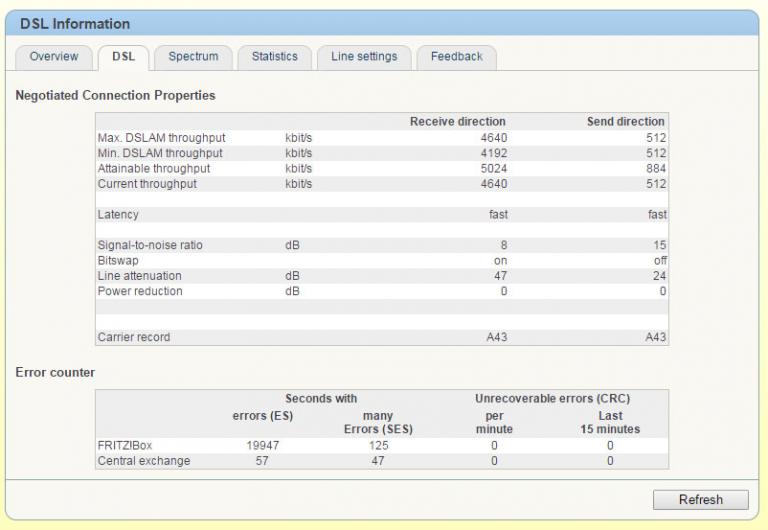Viewport: 768px width, 530px height.
Task: Select the Receive direction column header
Action: [457, 122]
